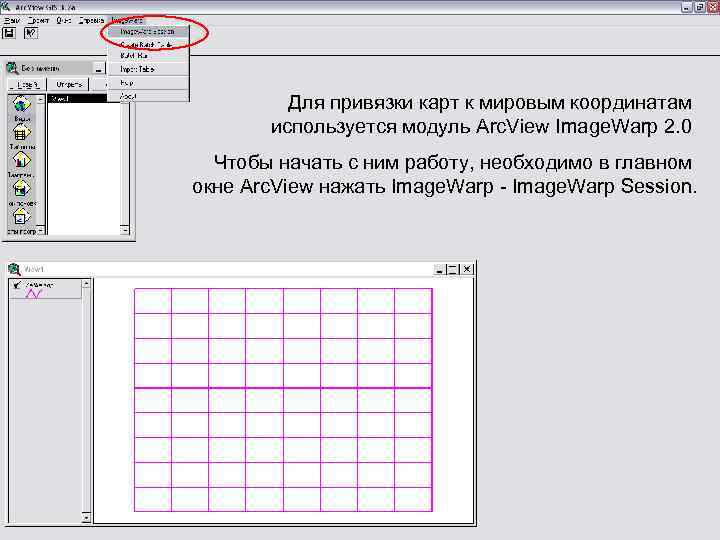Minimize the project window
The width and height of the screenshot is (720, 540).
(x=98, y=69)
